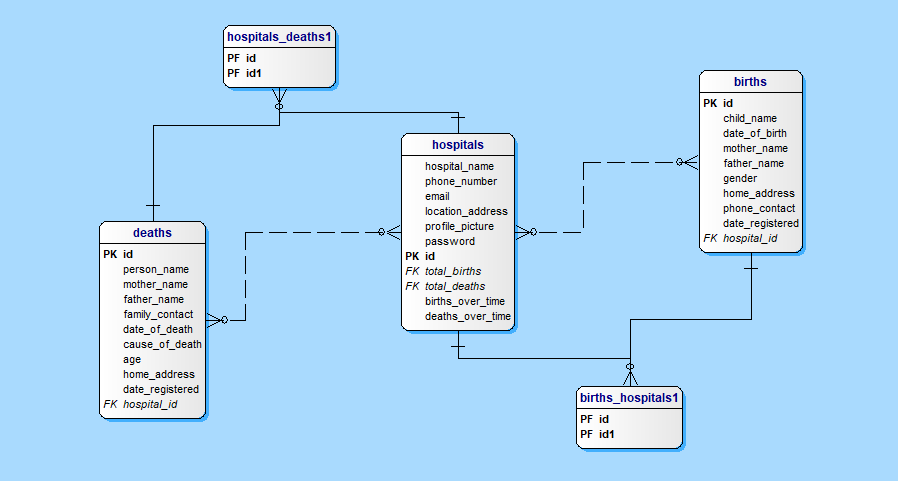
Task: Click the deaths_over_time attribute
Action: [x=467, y=316]
